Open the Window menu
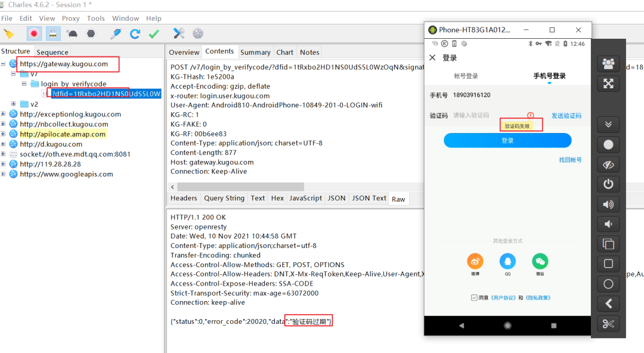Viewport: 644px width, 353px height. coord(125,18)
